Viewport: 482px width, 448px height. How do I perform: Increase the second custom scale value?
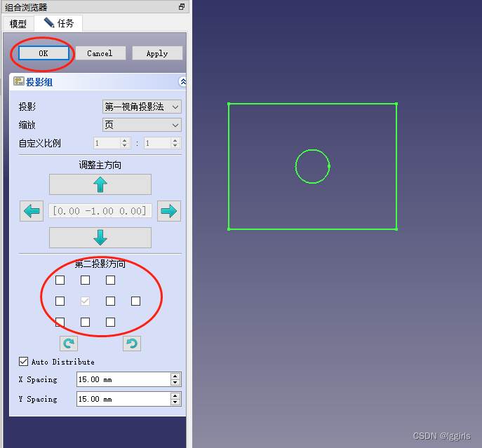tap(175, 140)
